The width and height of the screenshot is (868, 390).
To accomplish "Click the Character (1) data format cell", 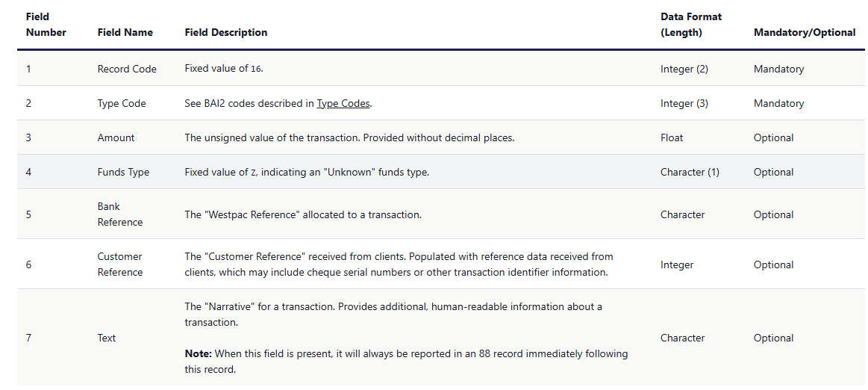I will [690, 172].
